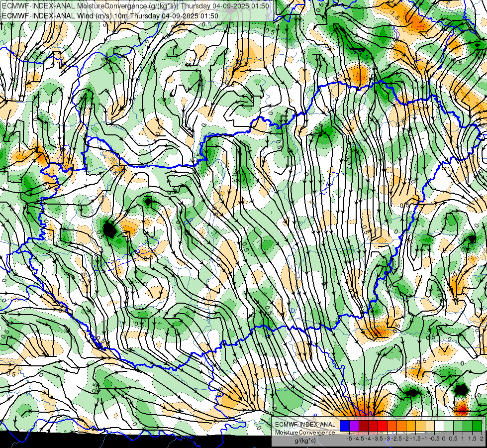This screenshot has width=487, height=448.
Task: Click the legend unit g/(kg*s)
Action: [x=305, y=441]
